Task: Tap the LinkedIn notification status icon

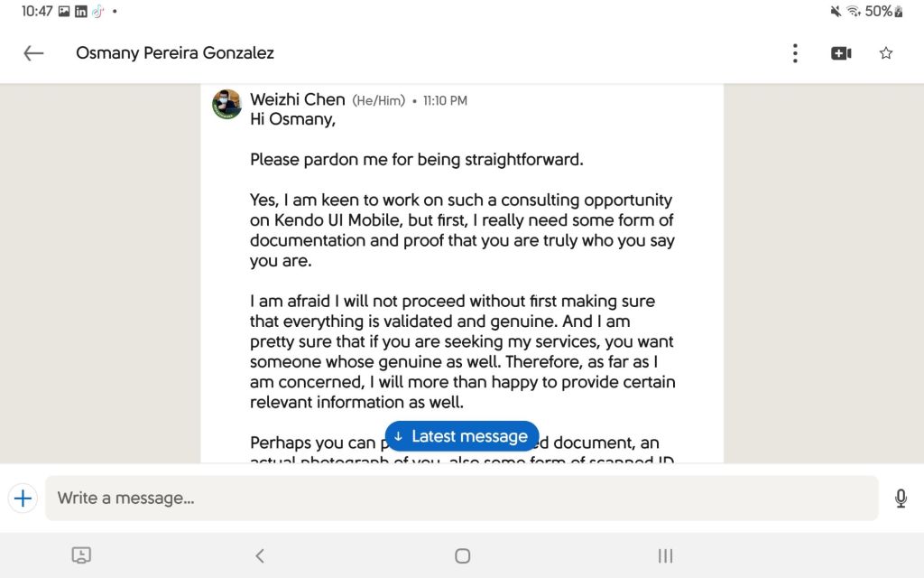Action: coord(81,12)
